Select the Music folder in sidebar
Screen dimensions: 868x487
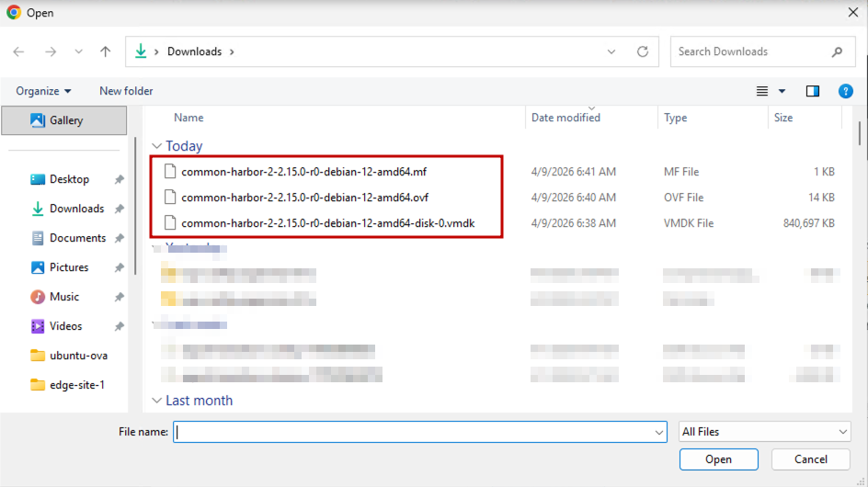[63, 297]
